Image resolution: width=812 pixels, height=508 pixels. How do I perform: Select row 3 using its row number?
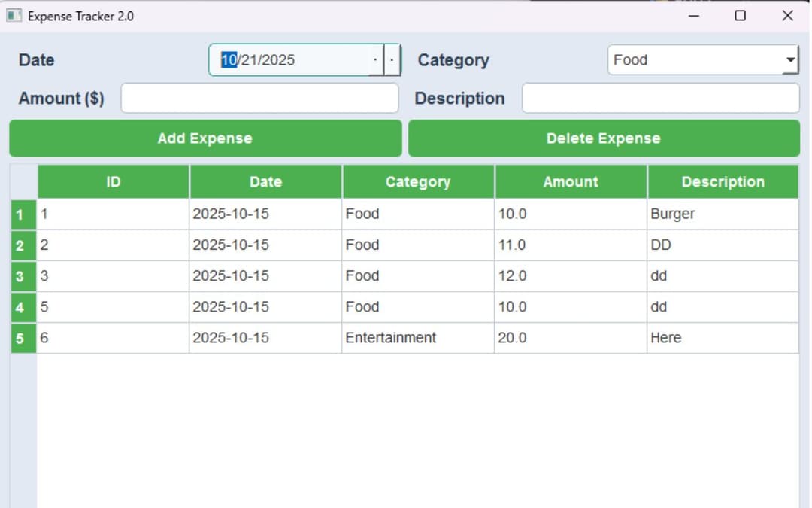[22, 275]
